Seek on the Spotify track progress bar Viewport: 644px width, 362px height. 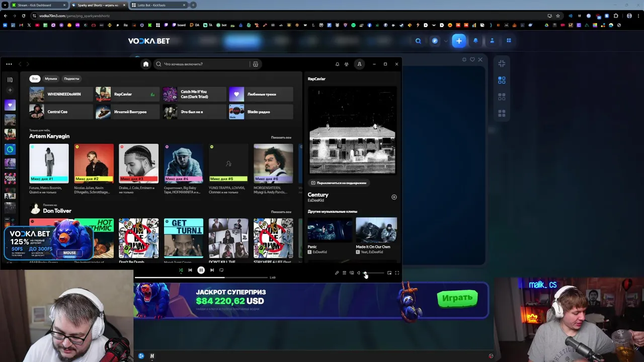201,277
